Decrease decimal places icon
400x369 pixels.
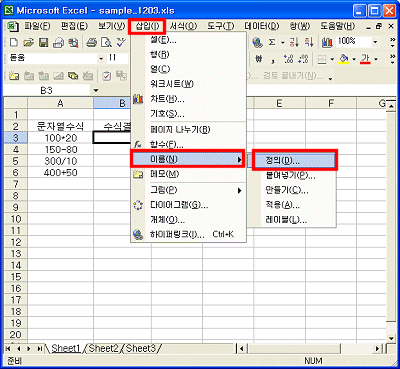(x=303, y=59)
